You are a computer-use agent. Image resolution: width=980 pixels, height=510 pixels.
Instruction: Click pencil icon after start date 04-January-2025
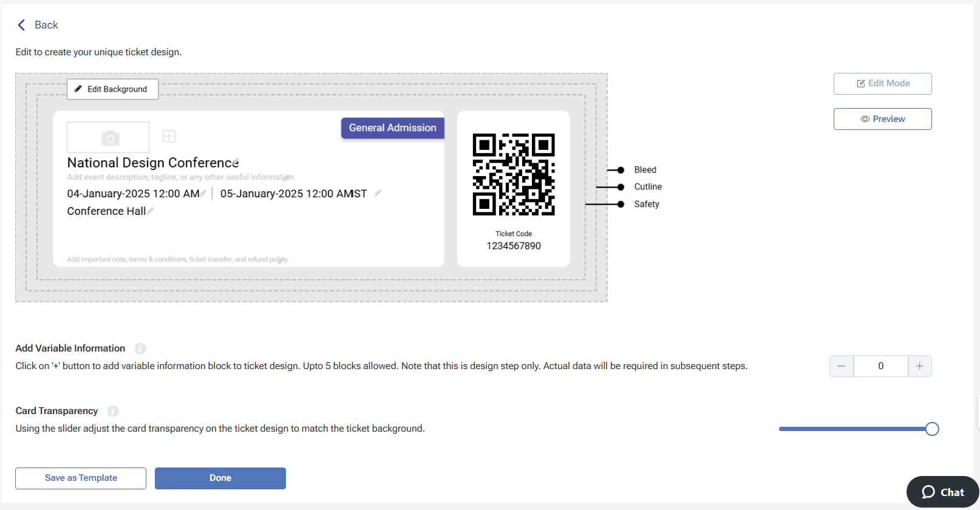tap(203, 192)
